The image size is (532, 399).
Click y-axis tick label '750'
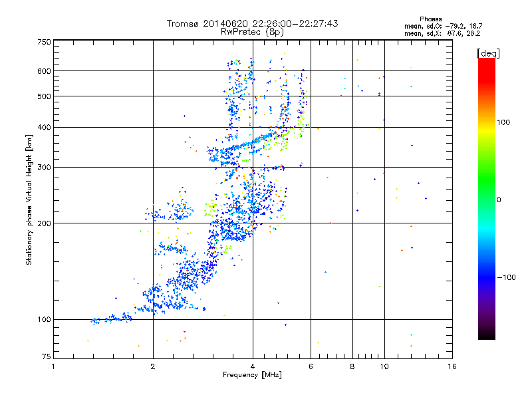pos(44,42)
